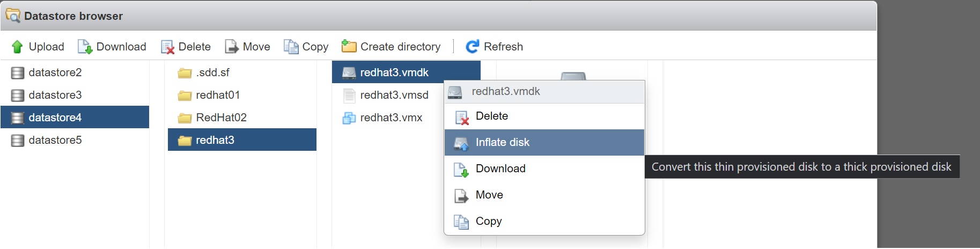
Task: Click the Refresh icon in toolbar
Action: click(473, 47)
